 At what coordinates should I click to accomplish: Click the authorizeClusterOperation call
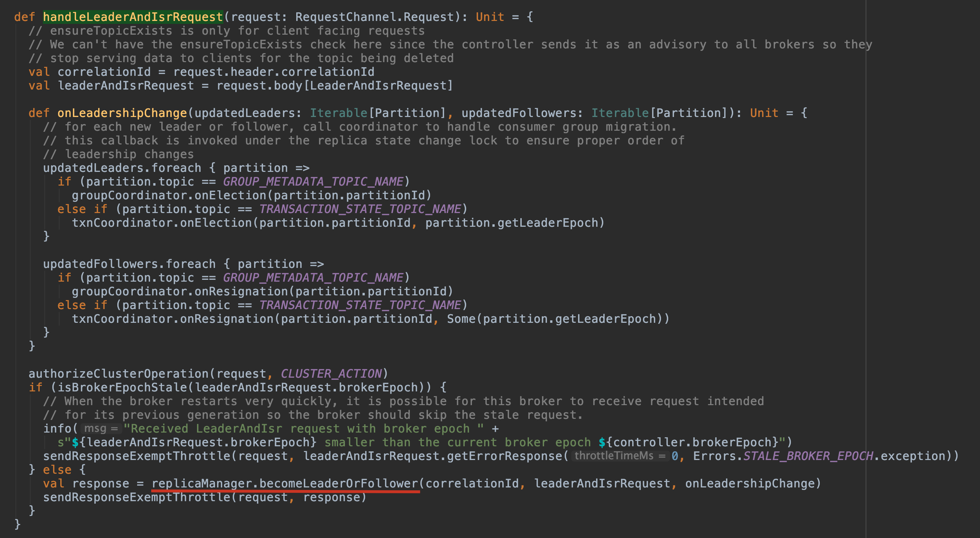(119, 374)
